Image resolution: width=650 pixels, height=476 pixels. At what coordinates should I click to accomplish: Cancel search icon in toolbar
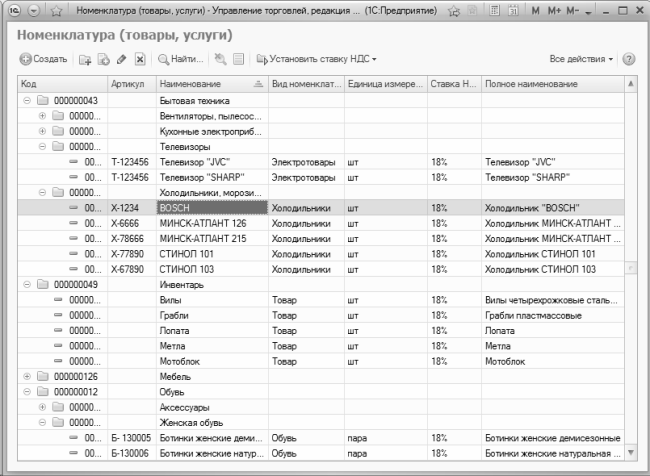pyautogui.click(x=220, y=59)
